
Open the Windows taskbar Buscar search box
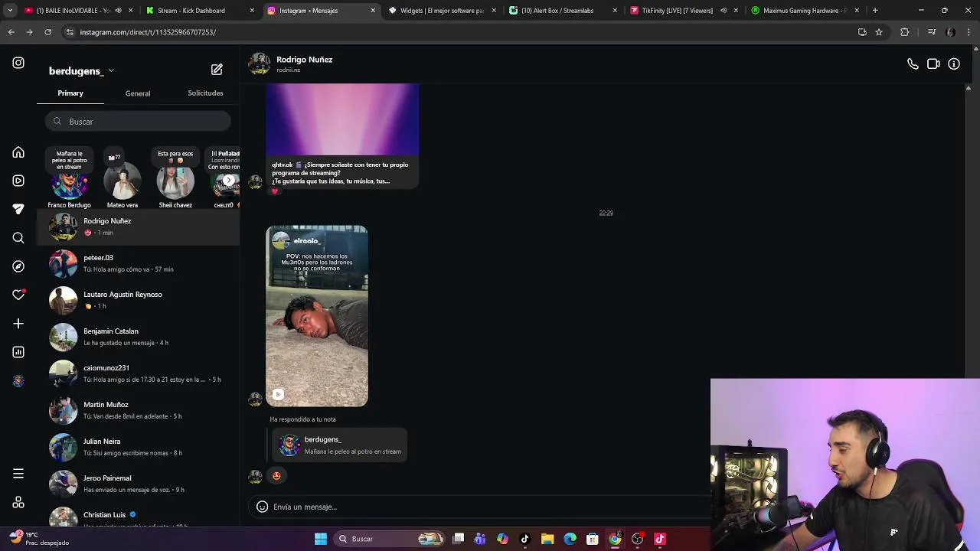point(390,539)
